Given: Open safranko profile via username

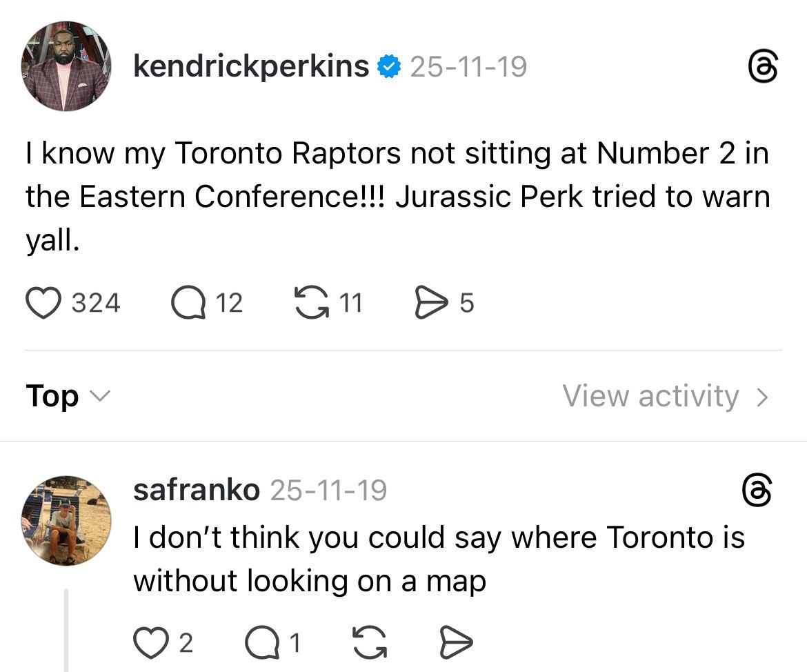Looking at the screenshot, I should 197,491.
